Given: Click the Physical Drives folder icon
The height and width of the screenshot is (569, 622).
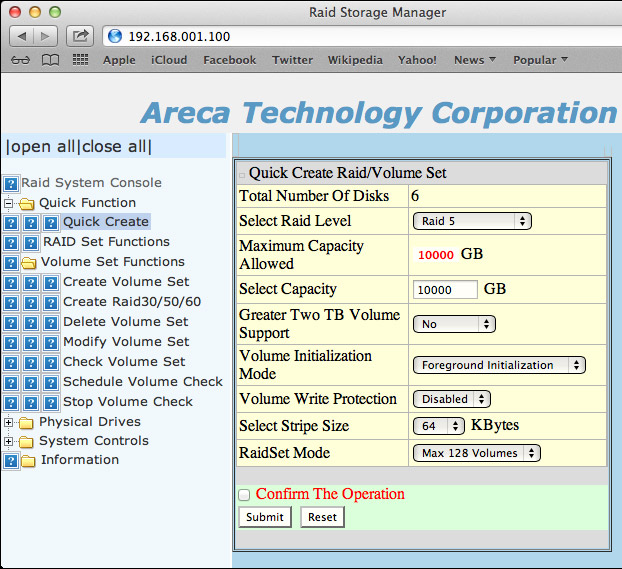Looking at the screenshot, I should 26,423.
